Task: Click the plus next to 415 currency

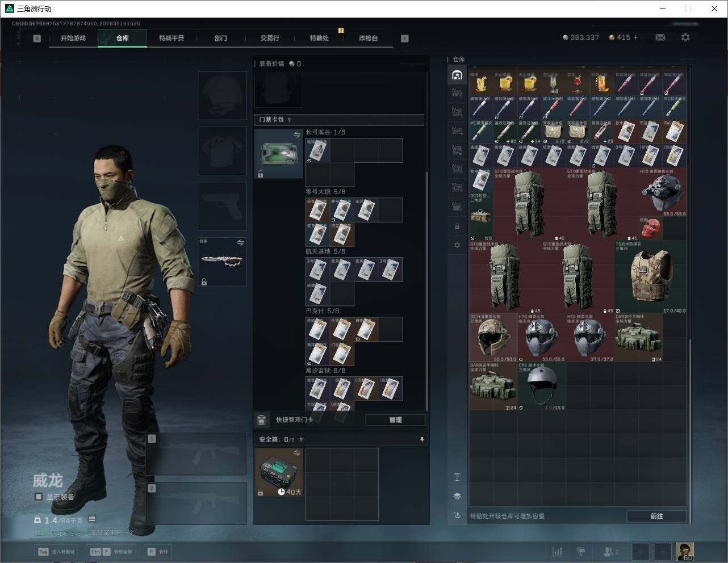Action: tap(635, 37)
